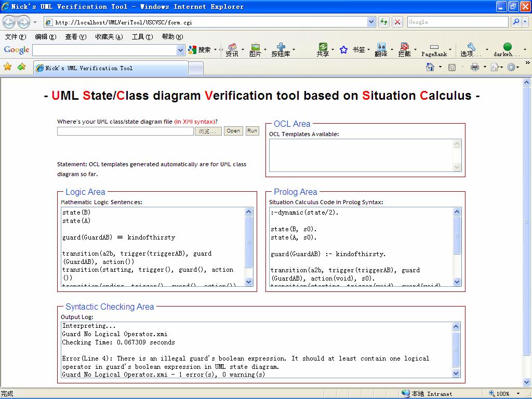Viewport: 532px width, 399px height.
Task: Open the Home icon dropdown arrow
Action: [440, 67]
